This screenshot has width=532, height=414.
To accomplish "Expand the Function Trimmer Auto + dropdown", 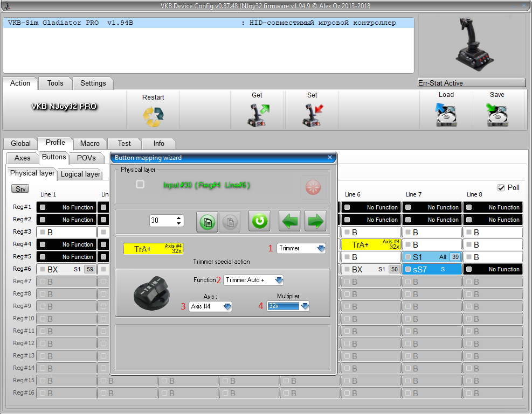I will pyautogui.click(x=253, y=280).
